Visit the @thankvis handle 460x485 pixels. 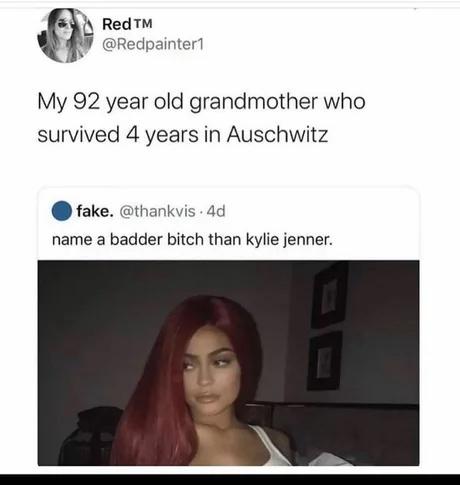point(157,211)
